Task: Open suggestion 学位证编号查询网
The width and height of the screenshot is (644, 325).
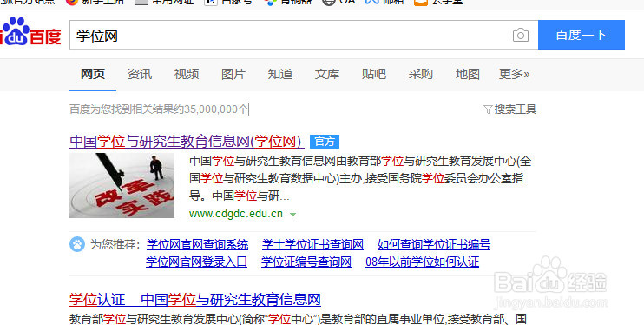Action: coord(306,262)
